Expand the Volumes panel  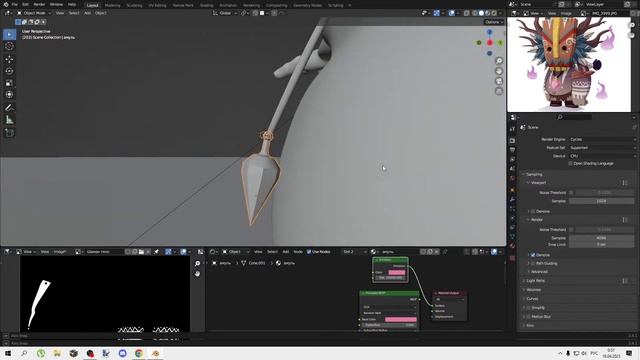pos(533,290)
